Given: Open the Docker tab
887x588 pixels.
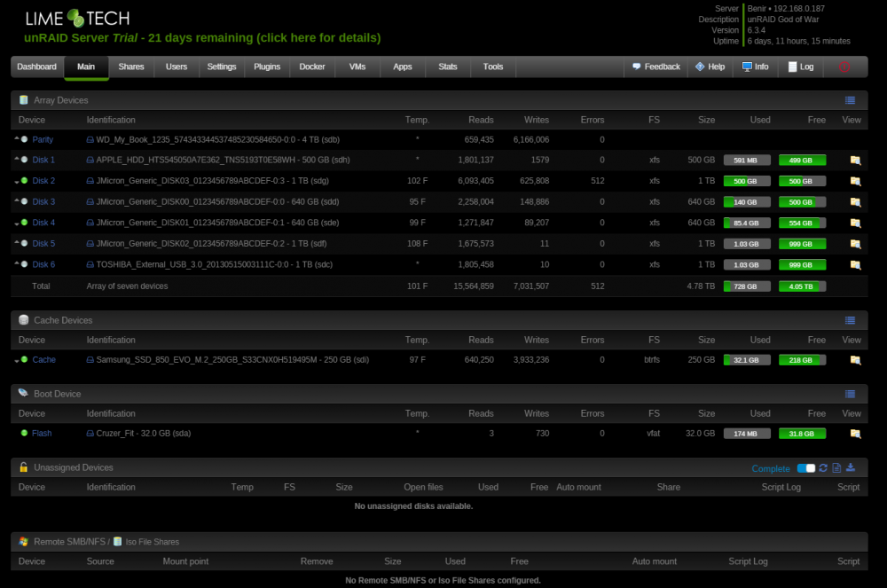Looking at the screenshot, I should coord(312,67).
